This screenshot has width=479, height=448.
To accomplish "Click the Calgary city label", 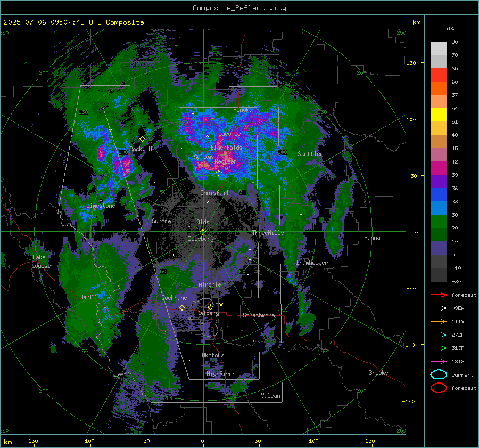I will [x=208, y=313].
